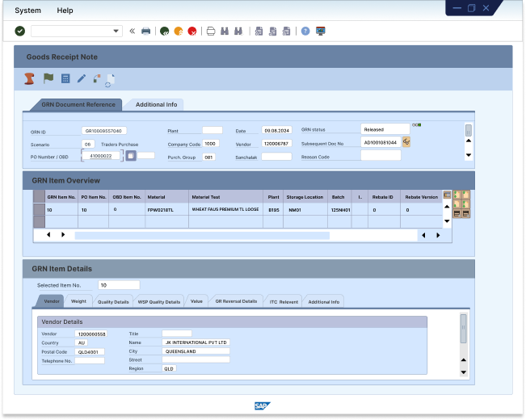Image resolution: width=526 pixels, height=420 pixels.
Task: Click the GRN header vertical scrollbar thumb
Action: 469,130
